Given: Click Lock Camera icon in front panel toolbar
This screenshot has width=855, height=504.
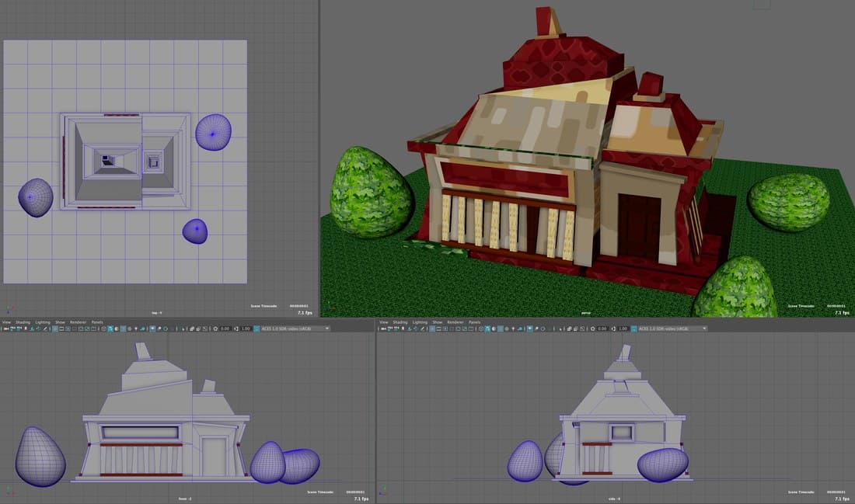Looking at the screenshot, I should [x=12, y=328].
